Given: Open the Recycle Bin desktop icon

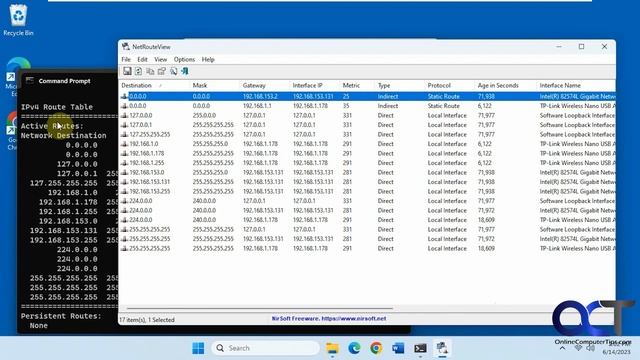Looking at the screenshot, I should point(18,20).
